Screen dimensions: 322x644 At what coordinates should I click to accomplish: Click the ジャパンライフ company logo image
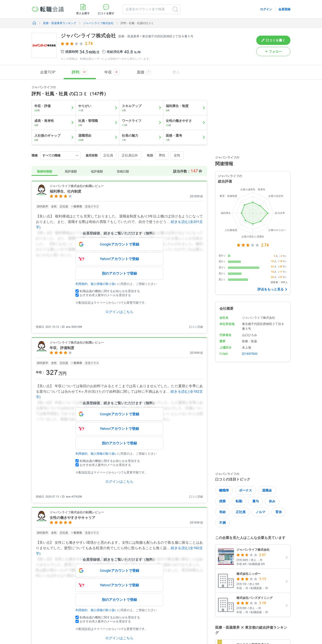pos(44,45)
